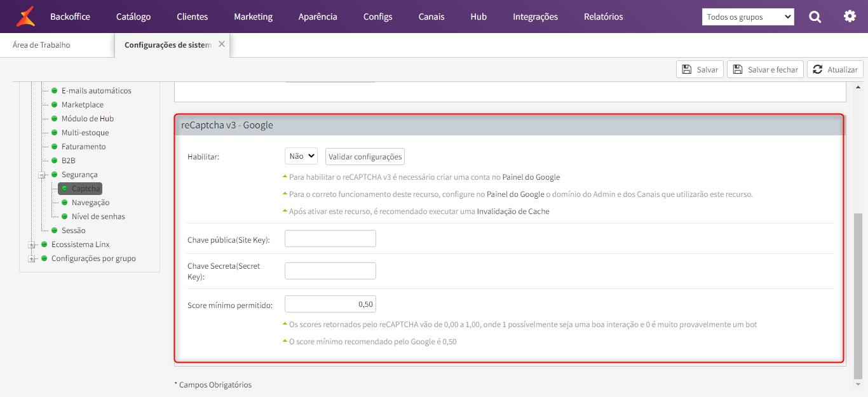Select Marketplace in the settings tree
Screen dimensions: 868x397
[83, 105]
